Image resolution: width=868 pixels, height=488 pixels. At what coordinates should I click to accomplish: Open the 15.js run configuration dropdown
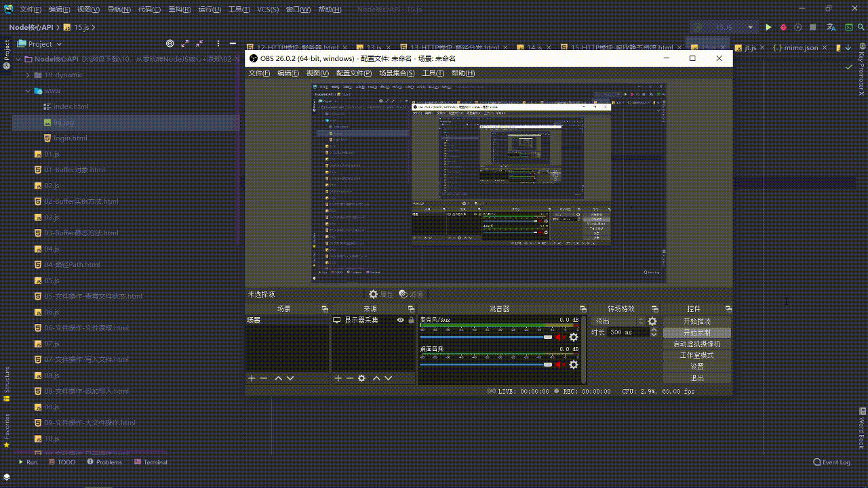point(724,27)
